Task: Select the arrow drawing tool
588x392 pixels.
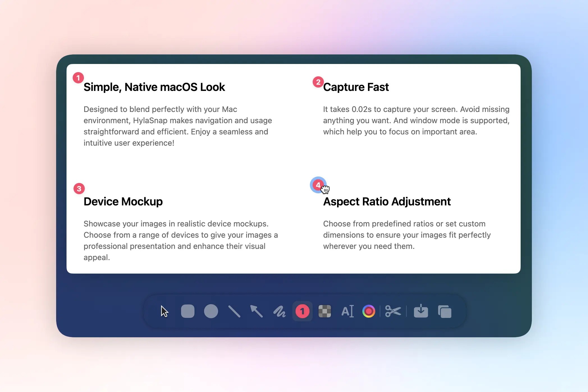Action: (x=257, y=311)
